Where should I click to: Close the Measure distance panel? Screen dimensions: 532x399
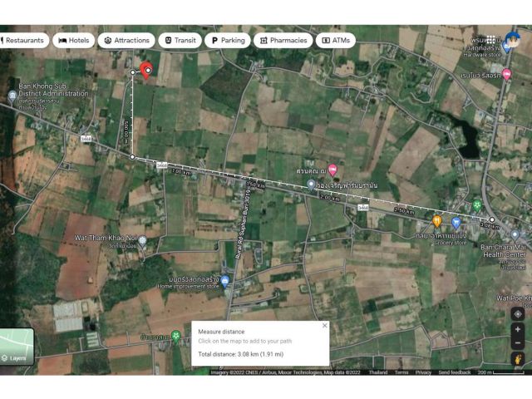[x=324, y=326]
